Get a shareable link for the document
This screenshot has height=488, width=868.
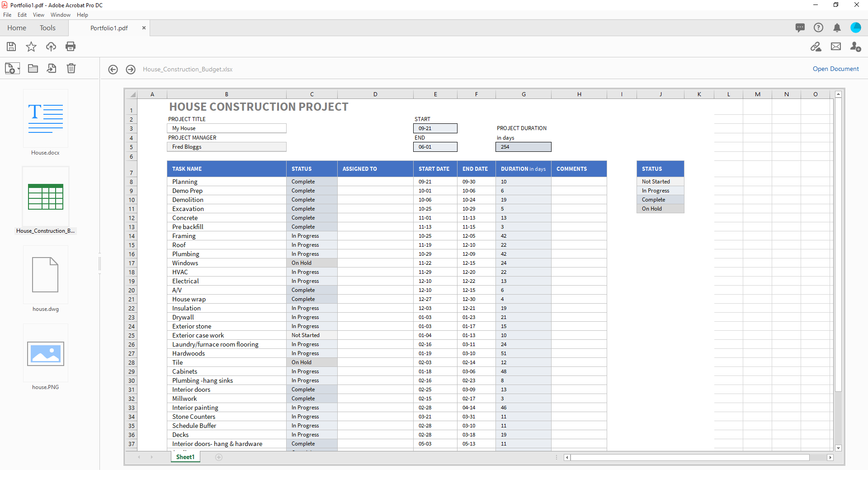pyautogui.click(x=816, y=47)
